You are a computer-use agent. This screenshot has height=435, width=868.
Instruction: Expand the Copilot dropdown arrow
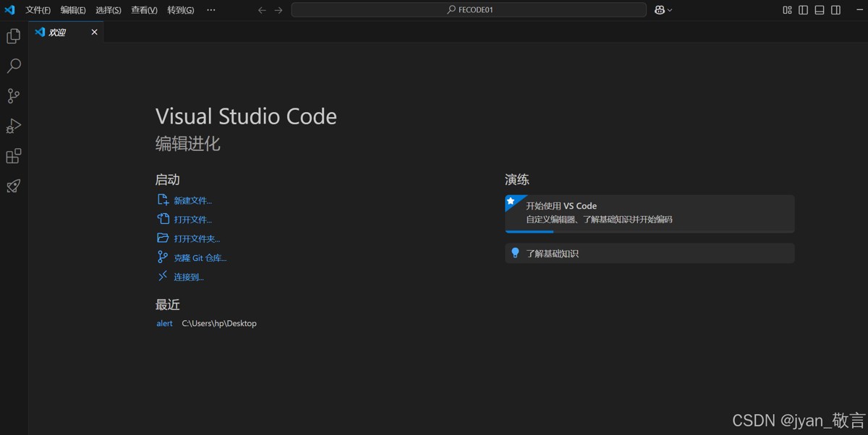click(670, 10)
